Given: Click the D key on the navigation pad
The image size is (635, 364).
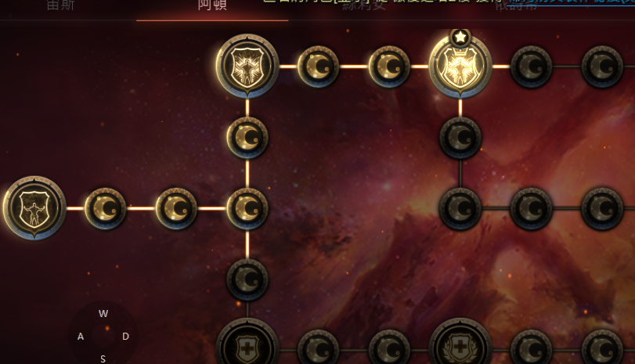Looking at the screenshot, I should coord(125,336).
